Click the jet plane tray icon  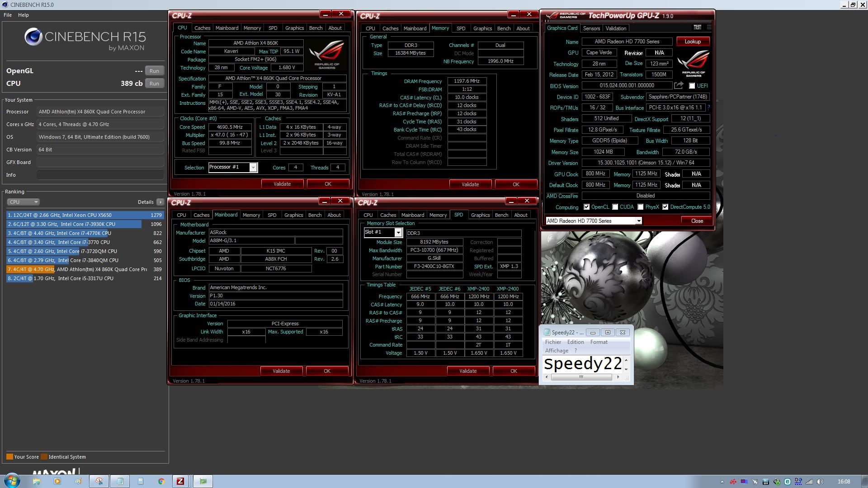(755, 482)
